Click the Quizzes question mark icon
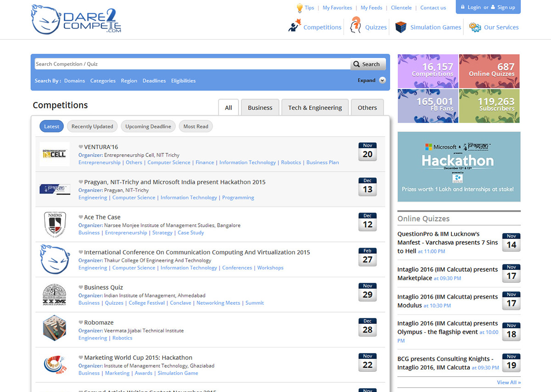This screenshot has width=551, height=392. tap(355, 25)
